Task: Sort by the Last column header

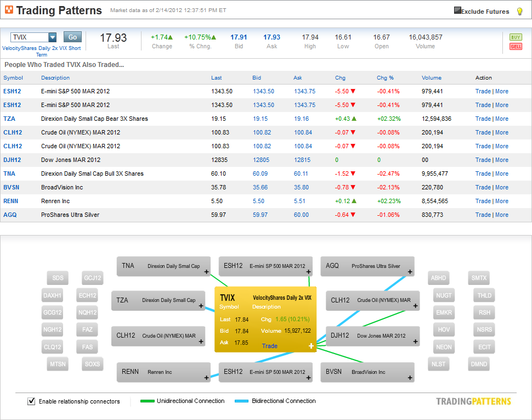Action: [217, 78]
